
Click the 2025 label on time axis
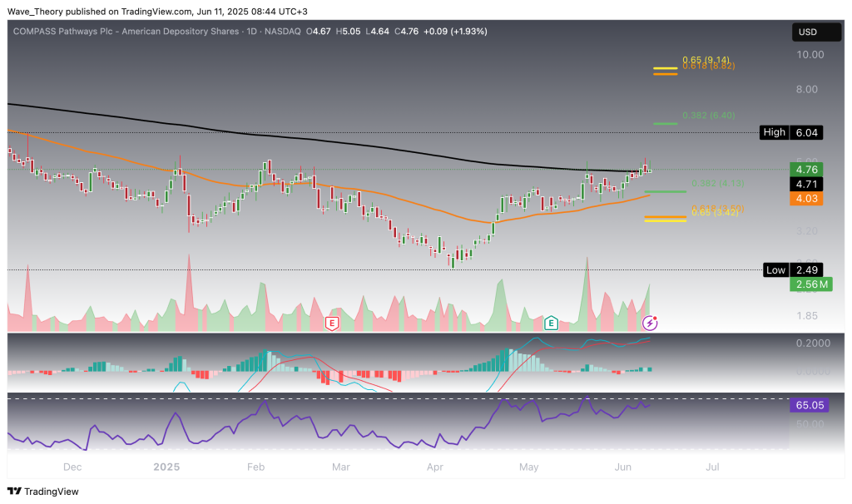click(166, 467)
